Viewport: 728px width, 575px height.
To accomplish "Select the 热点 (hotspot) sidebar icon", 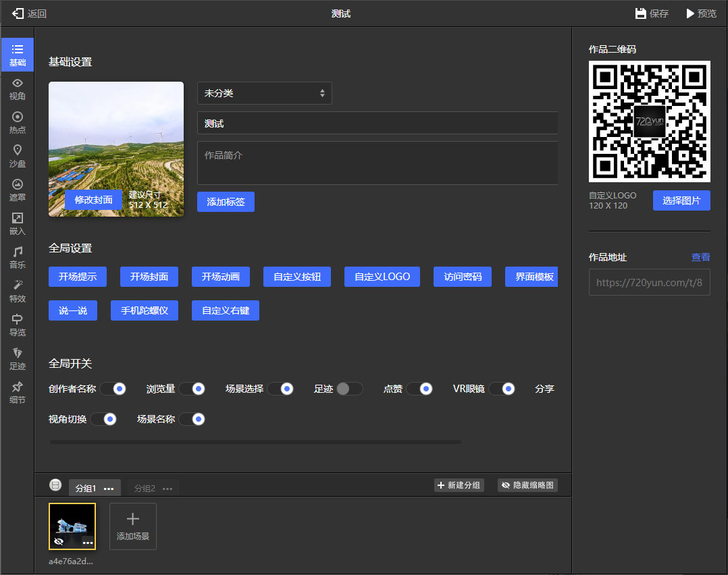I will click(x=18, y=122).
